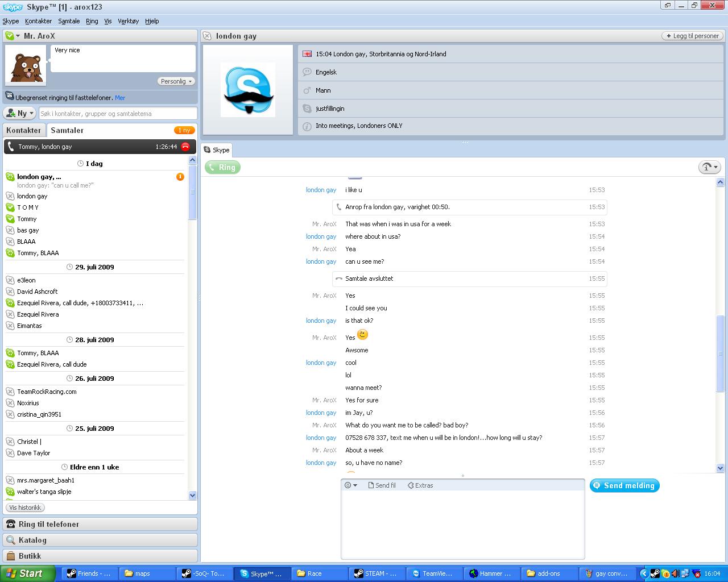The width and height of the screenshot is (728, 582).
Task: Click the unread message badge beside london gay
Action: [180, 177]
